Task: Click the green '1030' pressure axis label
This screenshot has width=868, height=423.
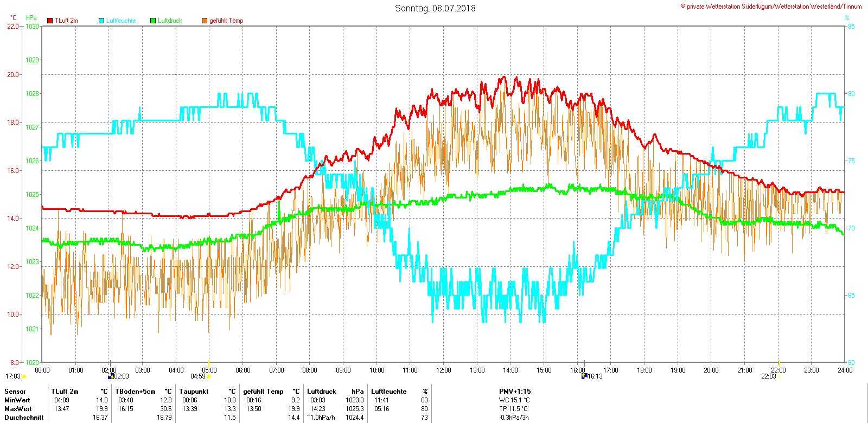Action: [33, 26]
